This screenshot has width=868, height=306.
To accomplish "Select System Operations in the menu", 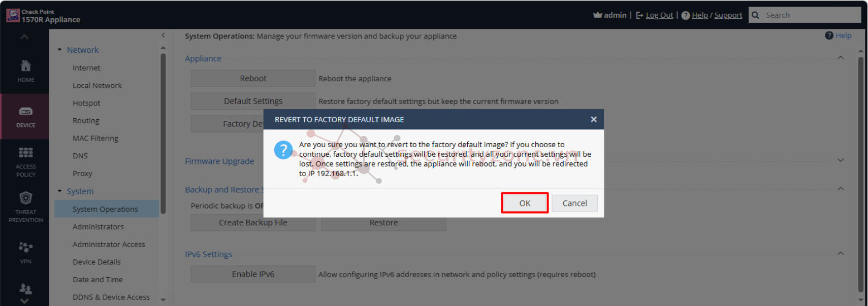I will tap(105, 209).
